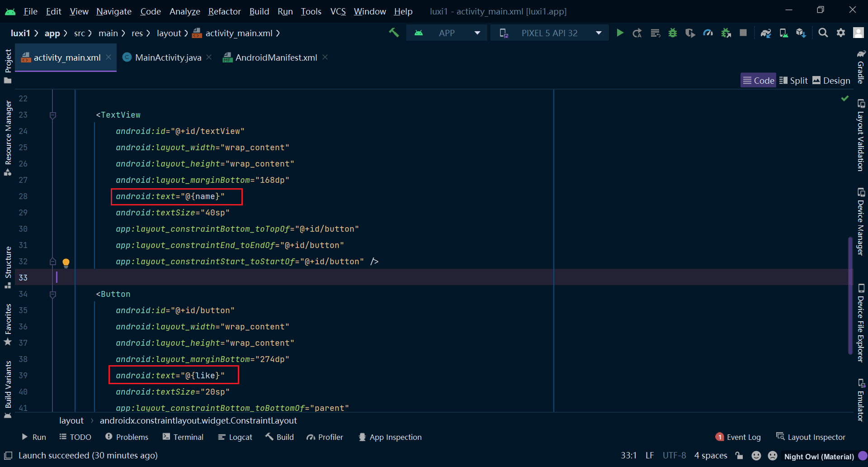Open the Logcat tool window
Viewport: 868px width, 467px height.
[x=235, y=437]
